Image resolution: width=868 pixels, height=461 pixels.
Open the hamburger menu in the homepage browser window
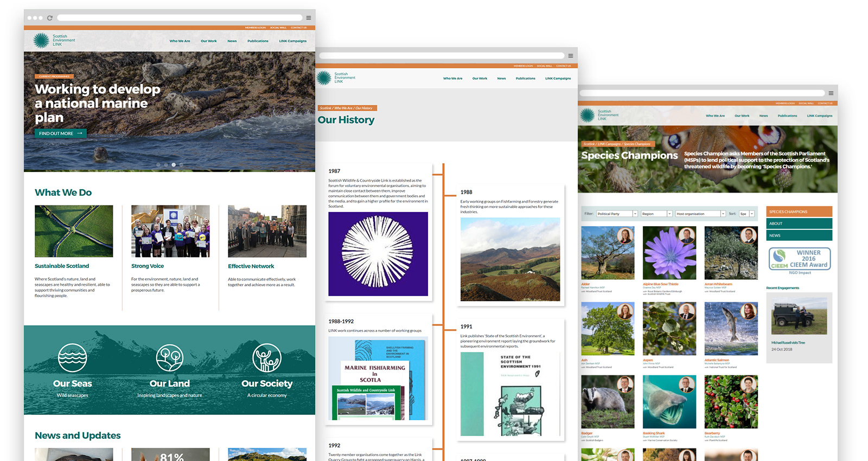[308, 18]
